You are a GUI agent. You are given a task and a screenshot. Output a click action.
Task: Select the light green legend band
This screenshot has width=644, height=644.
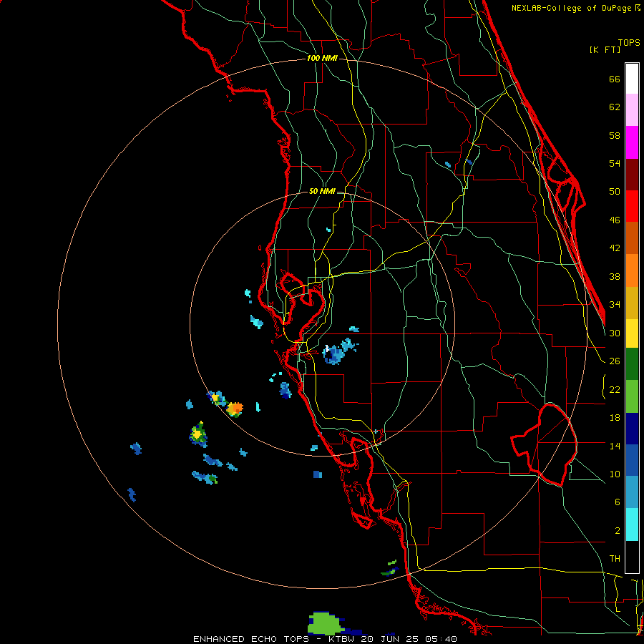point(632,396)
